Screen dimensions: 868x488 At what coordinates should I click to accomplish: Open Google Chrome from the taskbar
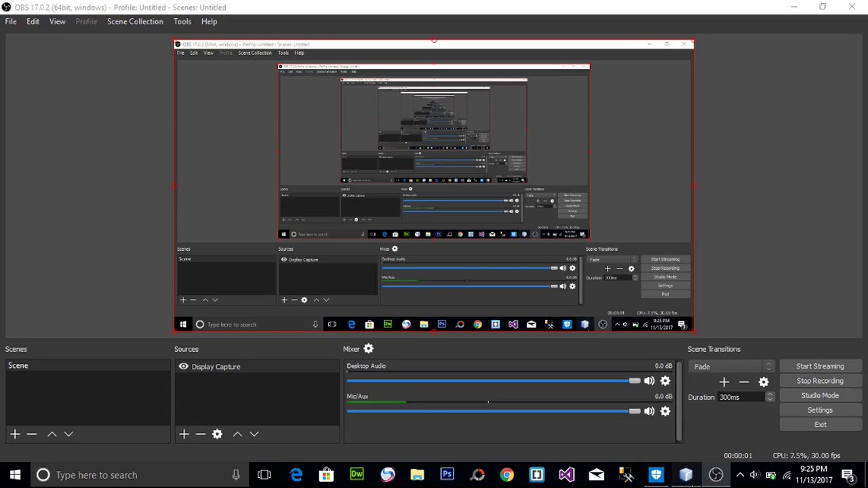507,475
